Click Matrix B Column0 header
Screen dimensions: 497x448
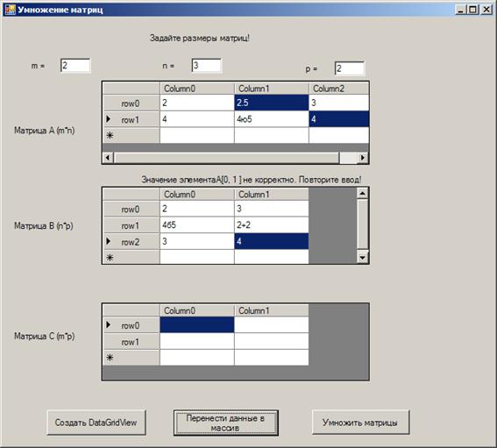coord(197,195)
